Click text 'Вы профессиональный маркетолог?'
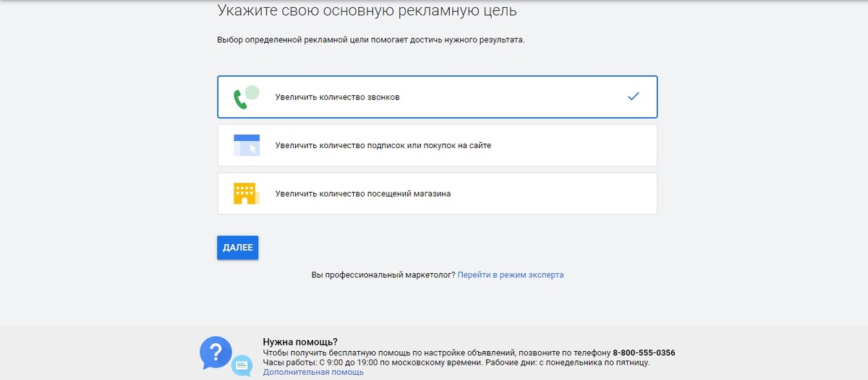This screenshot has width=868, height=380. (383, 275)
